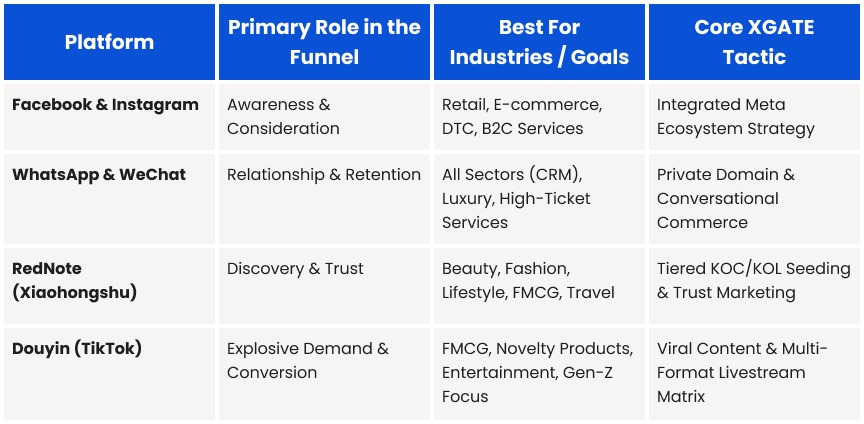Select the WhatsApp & WeChat platform cell
Image resolution: width=864 pixels, height=424 pixels.
coord(99,175)
